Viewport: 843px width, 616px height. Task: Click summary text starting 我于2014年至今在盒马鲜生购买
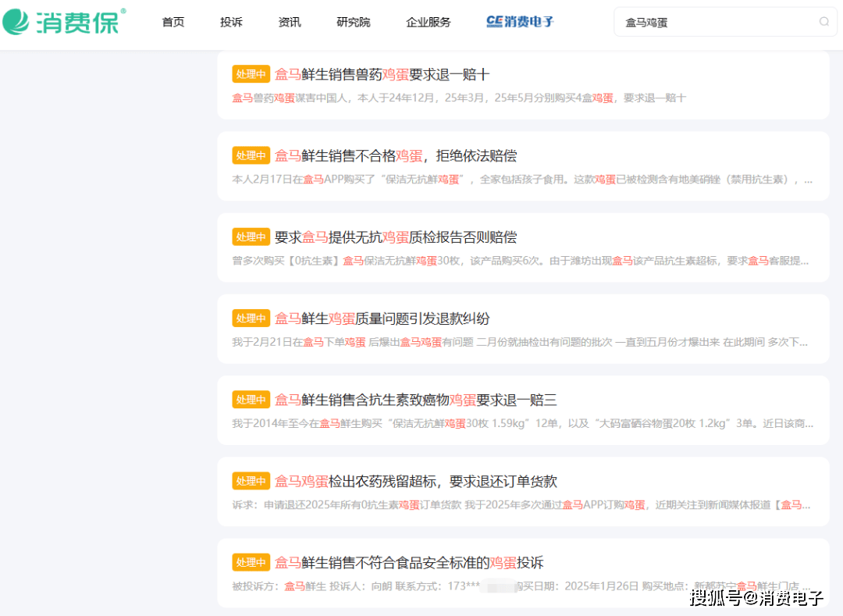click(x=522, y=424)
